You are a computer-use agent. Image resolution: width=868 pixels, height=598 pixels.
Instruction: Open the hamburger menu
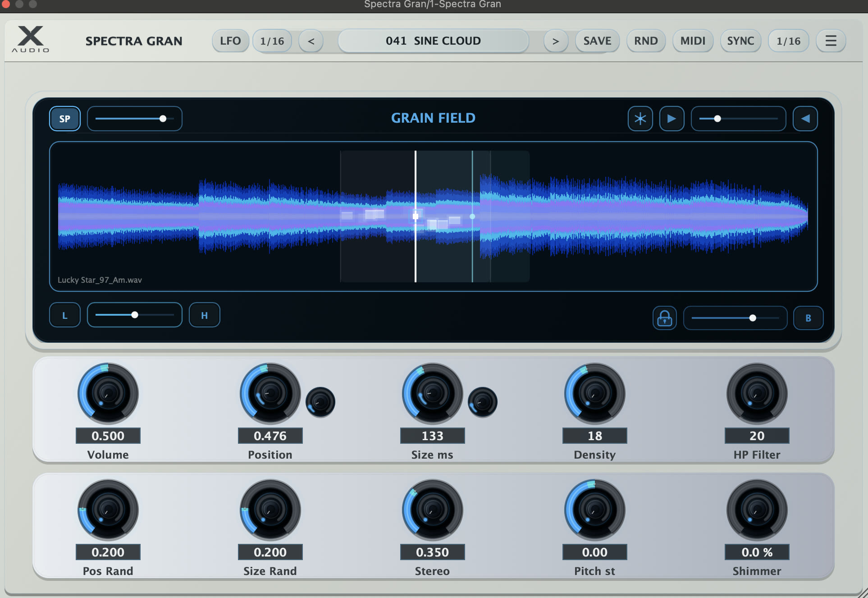point(831,41)
